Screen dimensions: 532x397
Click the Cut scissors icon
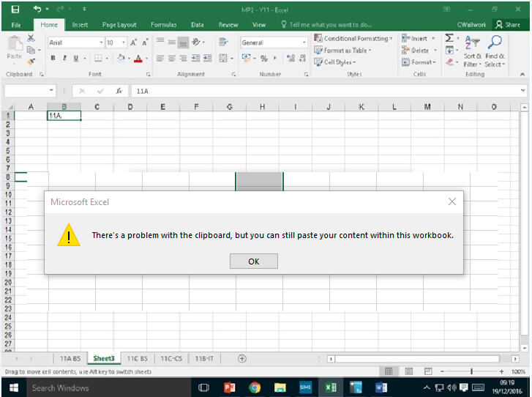click(31, 38)
